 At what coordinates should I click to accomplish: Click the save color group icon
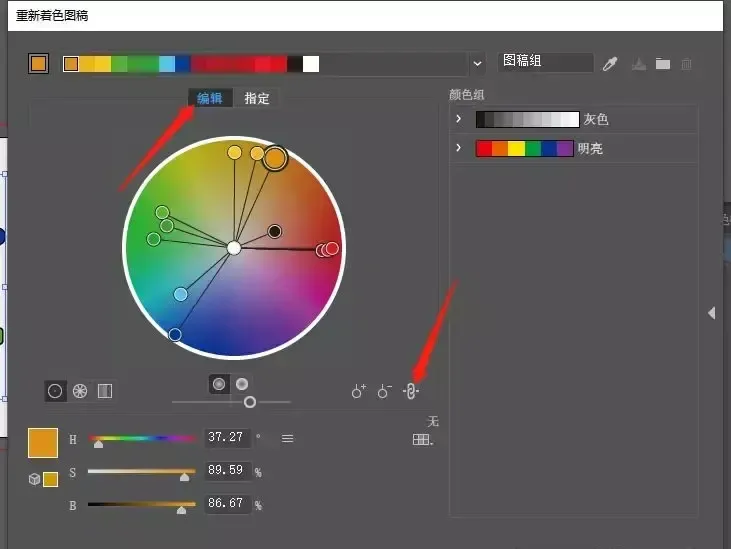(x=639, y=64)
